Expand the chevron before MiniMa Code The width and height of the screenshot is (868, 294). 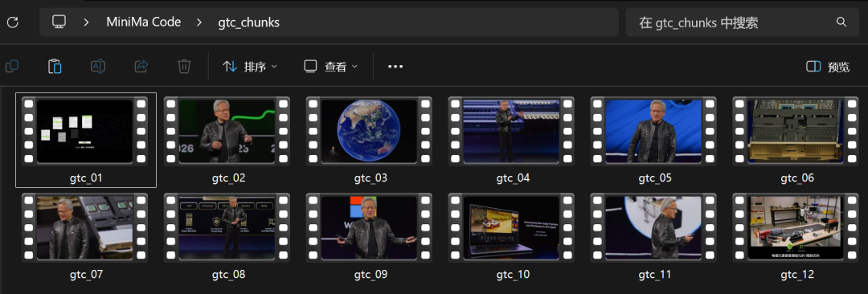86,22
